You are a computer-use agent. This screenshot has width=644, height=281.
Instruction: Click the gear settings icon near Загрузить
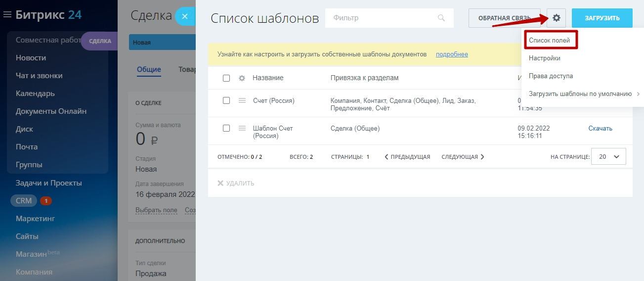[x=557, y=18]
